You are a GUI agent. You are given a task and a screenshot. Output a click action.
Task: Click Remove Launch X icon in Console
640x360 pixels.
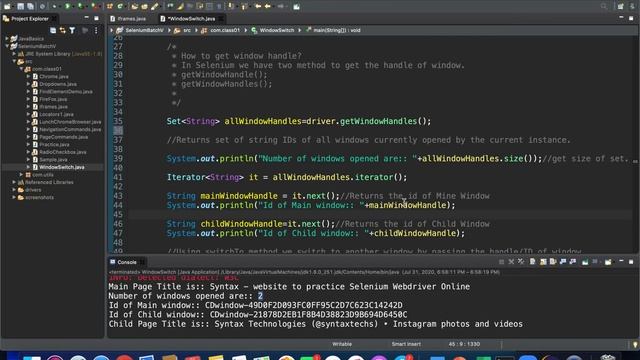511,262
